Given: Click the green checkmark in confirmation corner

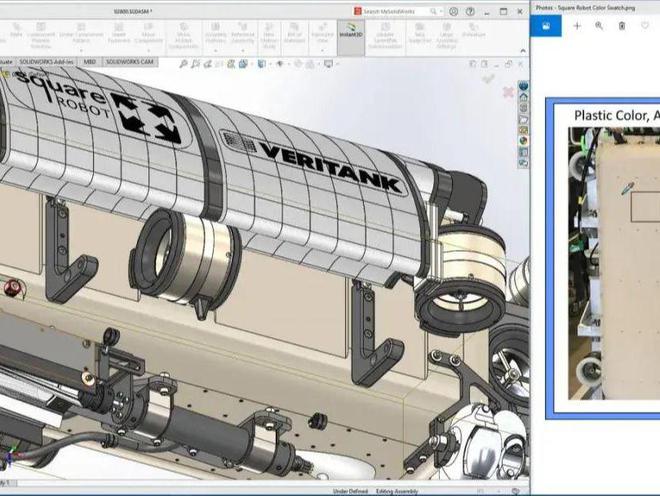Looking at the screenshot, I should 489,79.
